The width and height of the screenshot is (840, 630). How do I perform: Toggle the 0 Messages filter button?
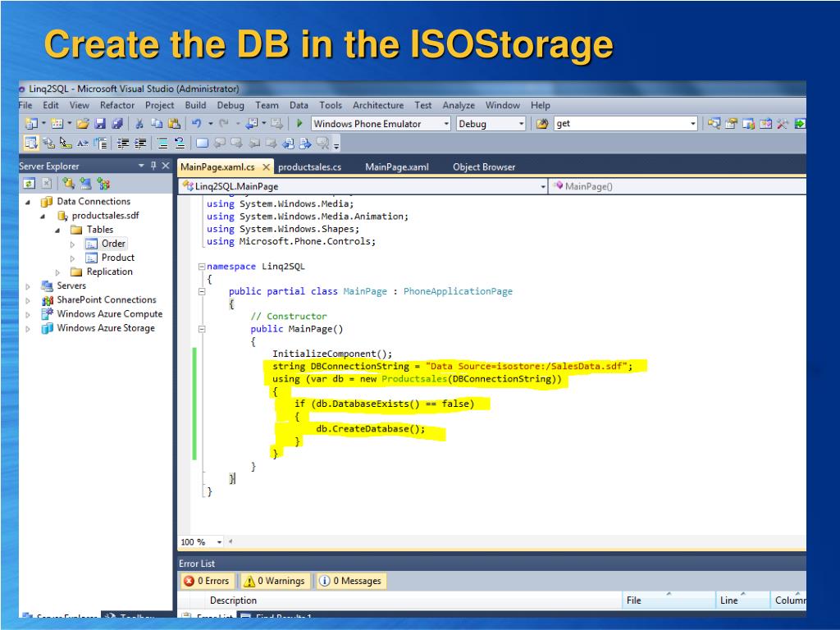(x=350, y=581)
